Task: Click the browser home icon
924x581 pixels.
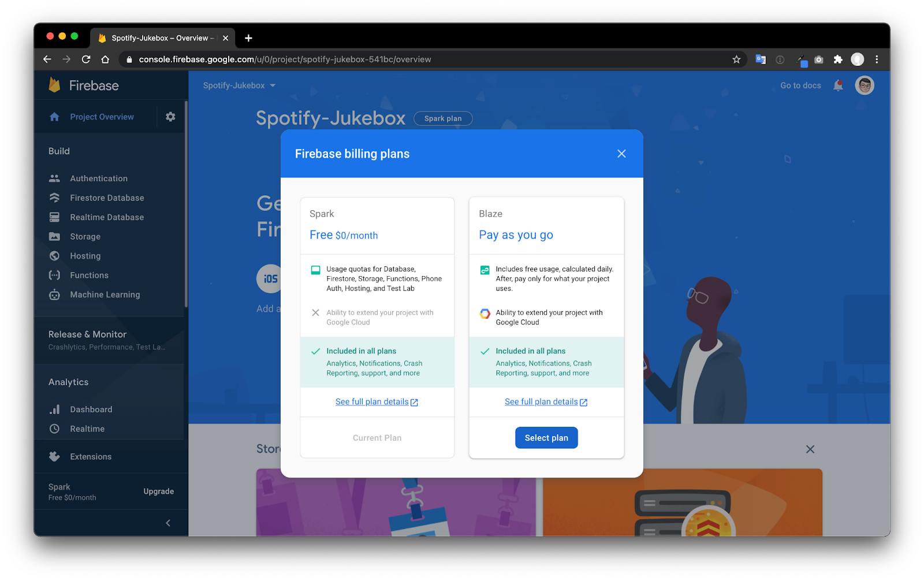Action: click(105, 59)
